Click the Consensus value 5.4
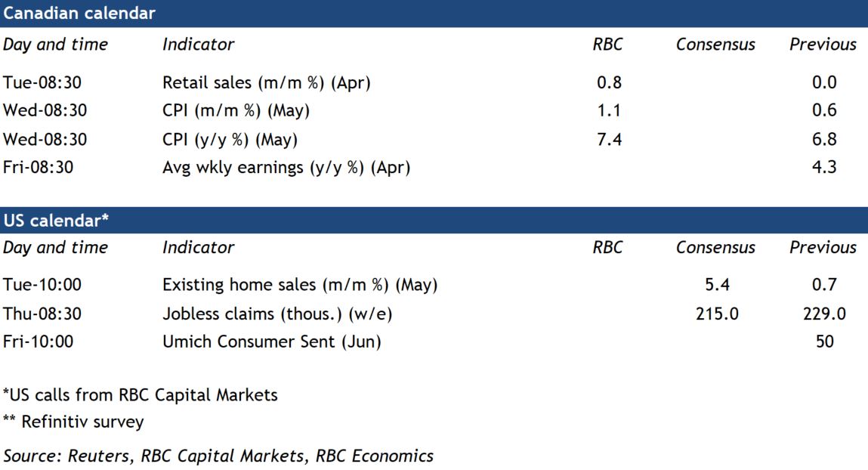The height and width of the screenshot is (470, 868). [x=716, y=285]
